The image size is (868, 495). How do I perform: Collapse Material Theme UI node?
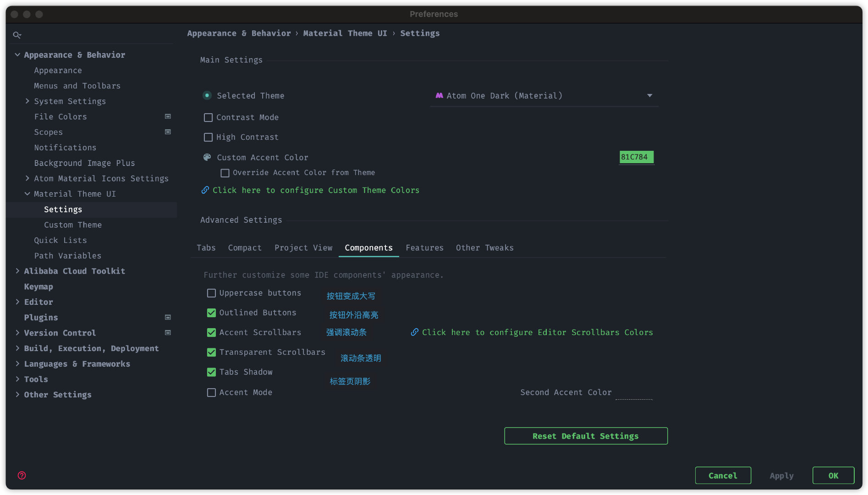27,194
